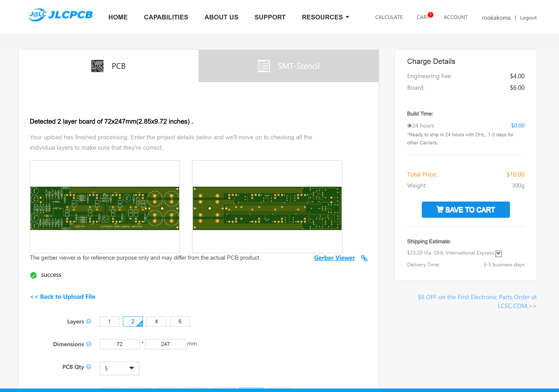Click the Logout link
This screenshot has width=559, height=392.
(x=528, y=18)
